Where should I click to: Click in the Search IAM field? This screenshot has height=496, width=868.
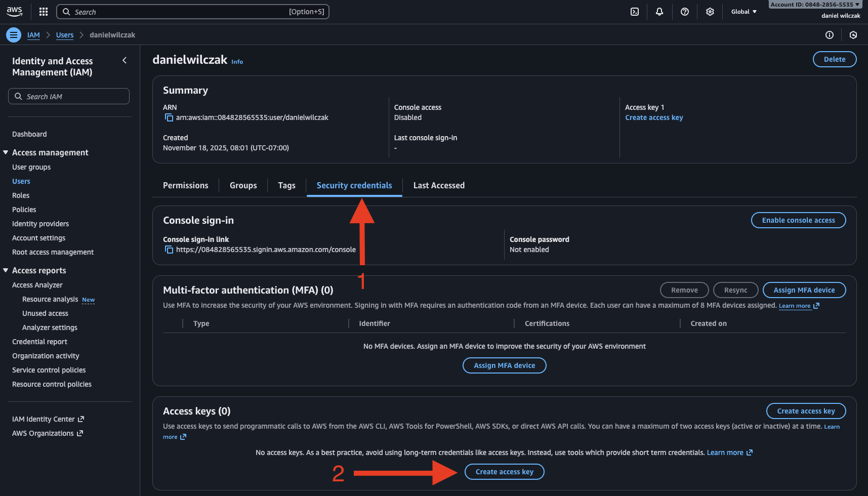69,96
